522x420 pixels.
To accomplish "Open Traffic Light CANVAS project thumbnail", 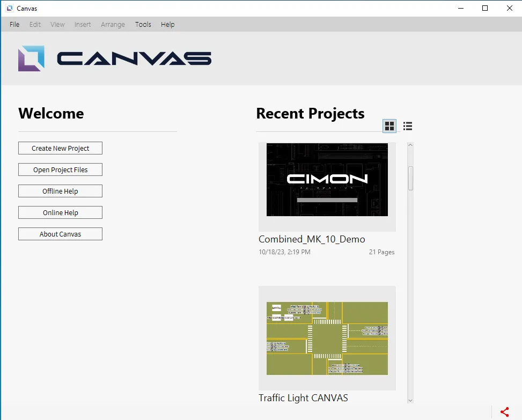I will pos(327,338).
